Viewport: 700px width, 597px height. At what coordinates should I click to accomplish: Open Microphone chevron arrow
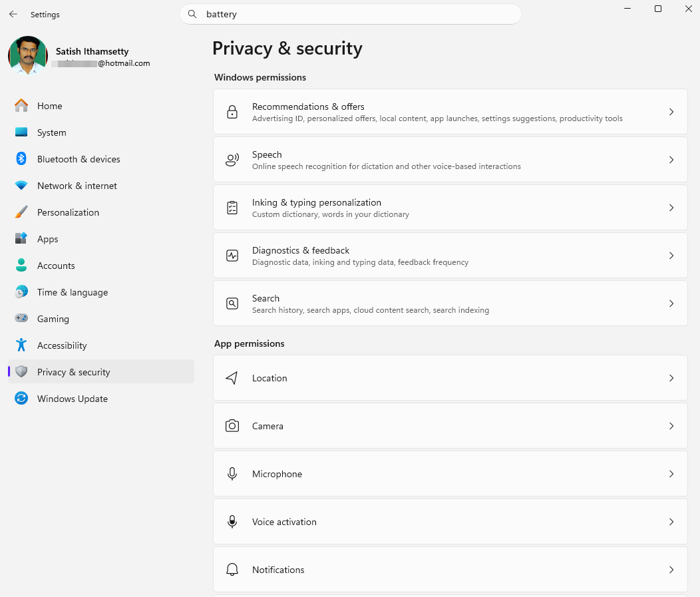[x=671, y=474]
